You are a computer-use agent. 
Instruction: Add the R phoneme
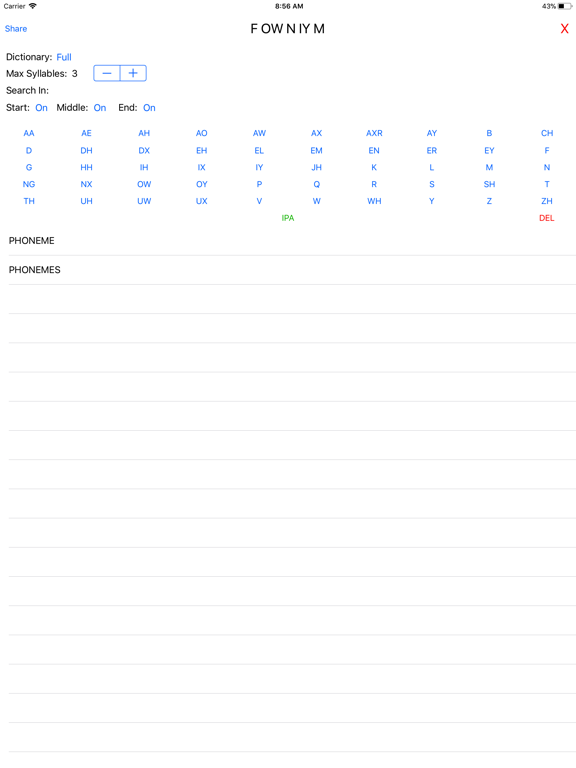pos(374,184)
